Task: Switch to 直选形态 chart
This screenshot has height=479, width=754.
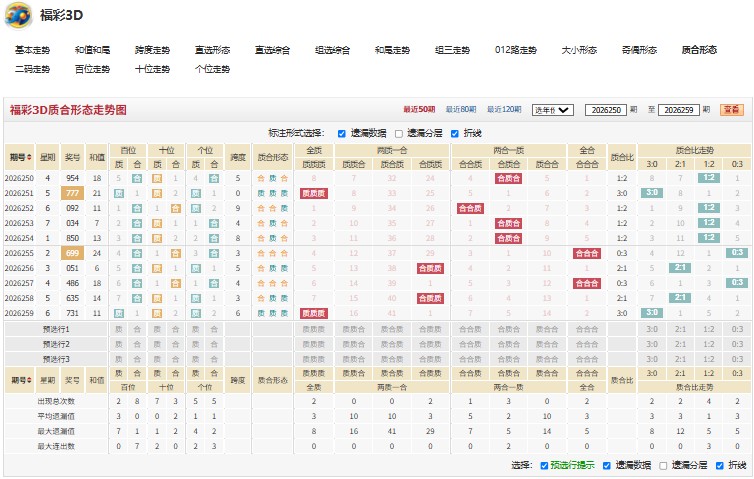Action: pos(213,50)
